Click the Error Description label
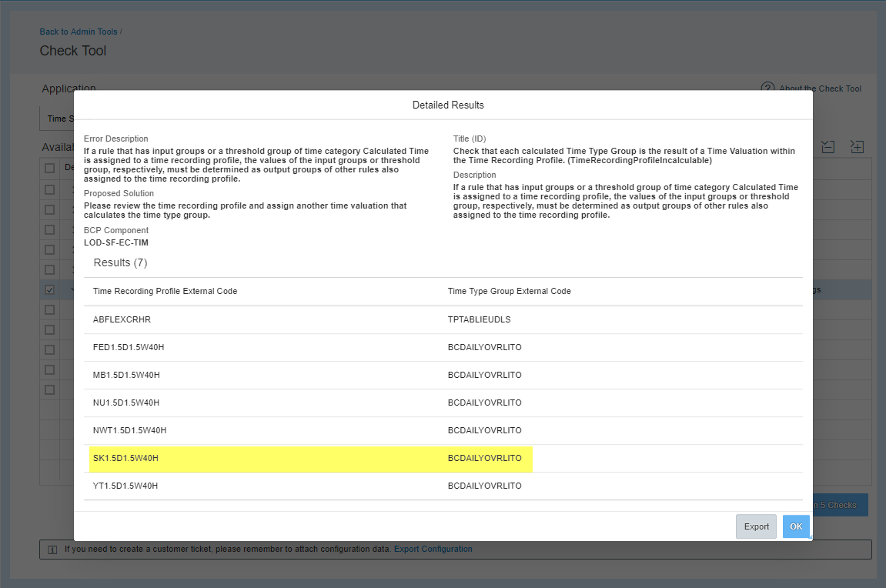 click(115, 139)
